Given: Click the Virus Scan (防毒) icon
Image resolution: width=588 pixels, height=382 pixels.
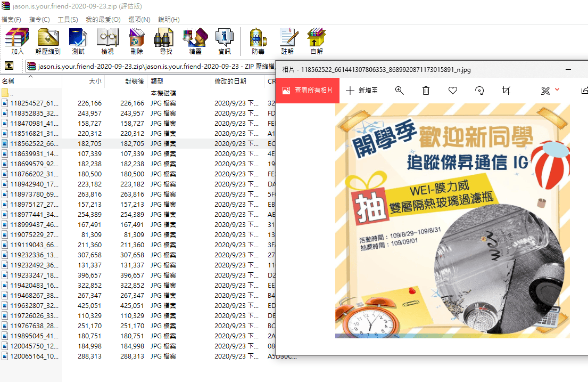Looking at the screenshot, I should pyautogui.click(x=258, y=42).
